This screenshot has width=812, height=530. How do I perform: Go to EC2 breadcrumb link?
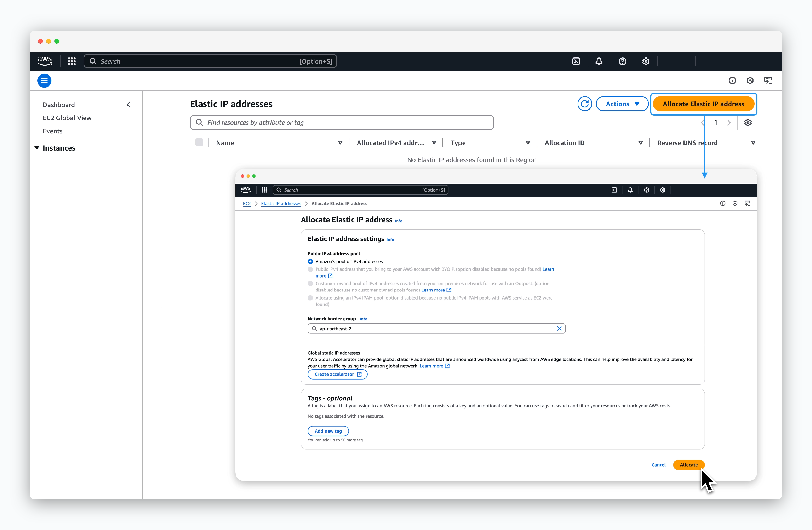pos(247,203)
